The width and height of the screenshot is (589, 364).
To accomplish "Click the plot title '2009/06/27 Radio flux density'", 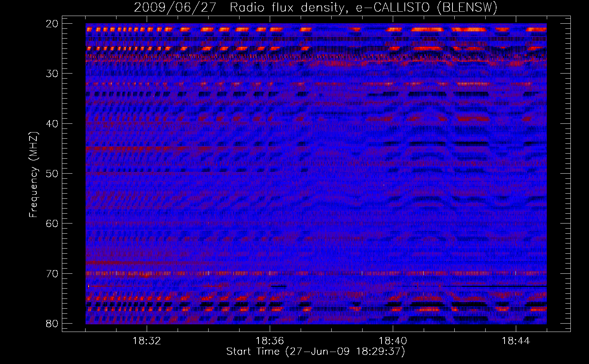I will click(316, 8).
